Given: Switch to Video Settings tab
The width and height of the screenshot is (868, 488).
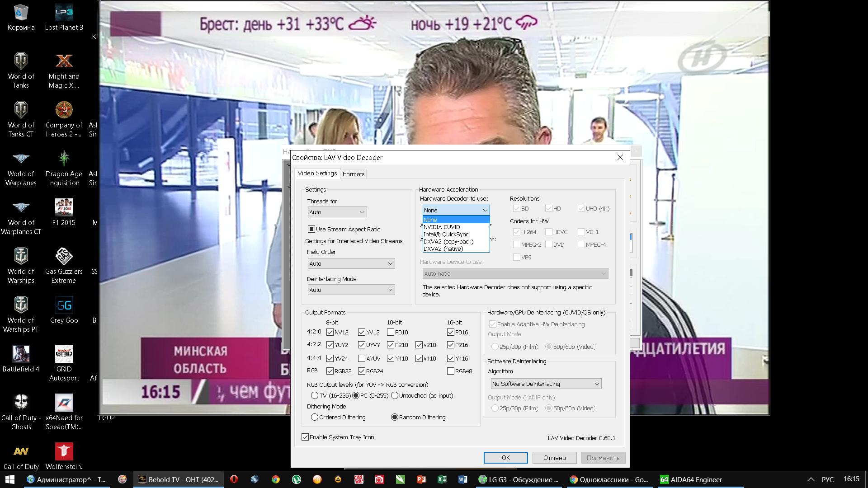Looking at the screenshot, I should (x=317, y=173).
